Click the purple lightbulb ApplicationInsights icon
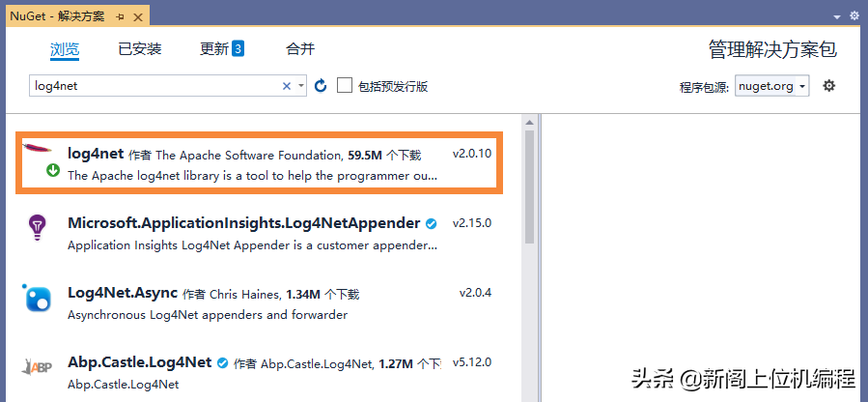Image resolution: width=868 pixels, height=402 pixels. [x=37, y=227]
